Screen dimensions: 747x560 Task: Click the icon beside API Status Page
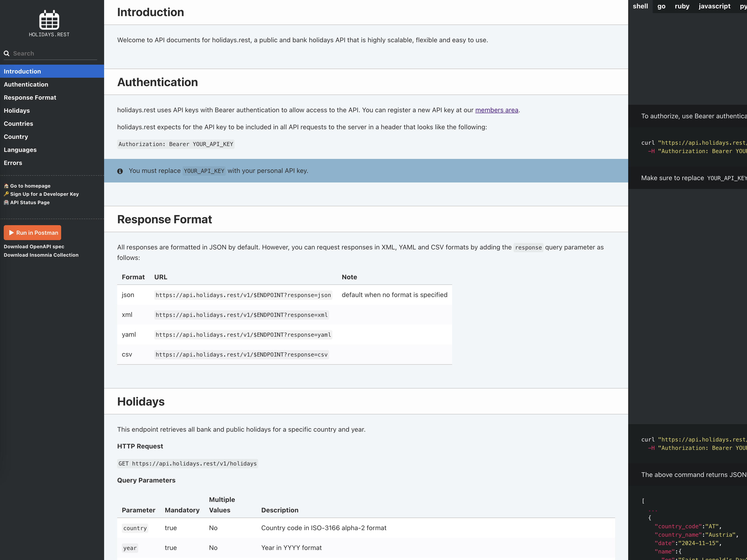click(x=6, y=203)
